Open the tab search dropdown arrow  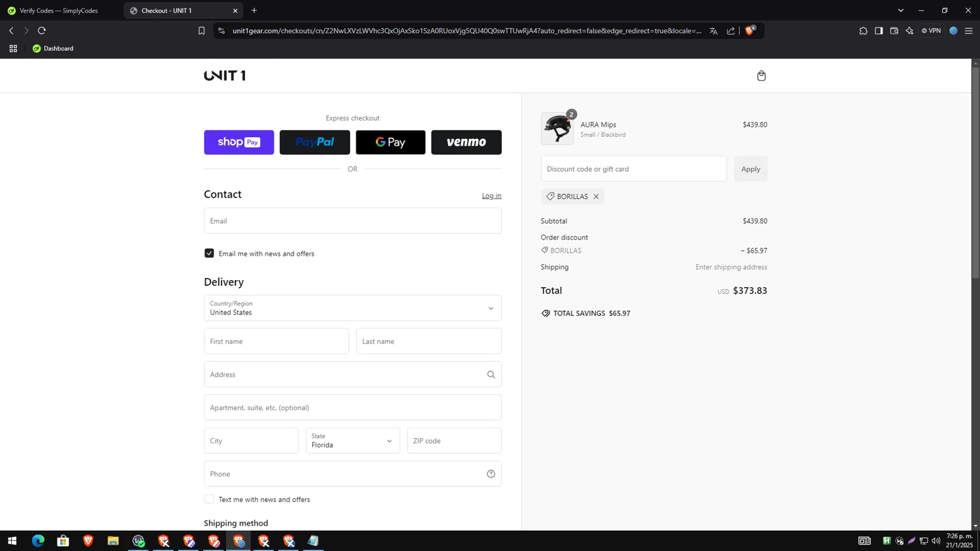point(900,10)
